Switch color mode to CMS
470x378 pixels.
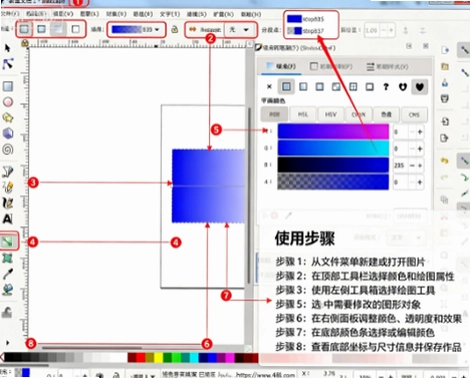point(414,114)
